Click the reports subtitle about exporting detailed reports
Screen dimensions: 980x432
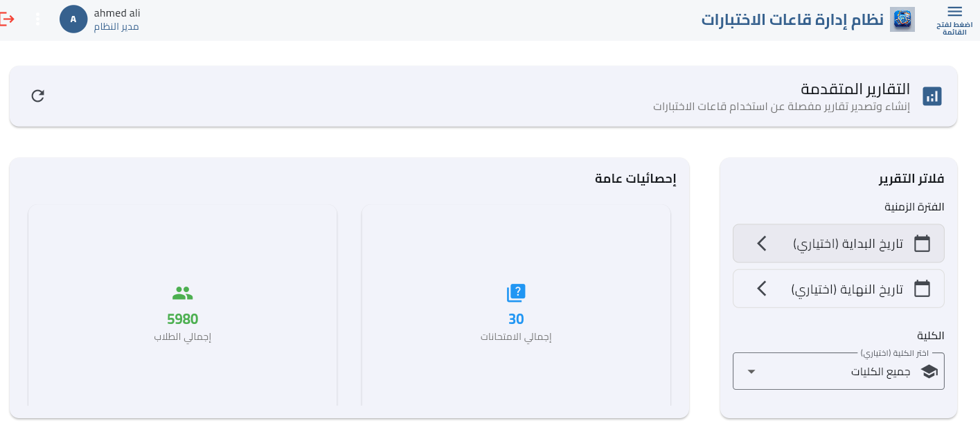click(781, 107)
